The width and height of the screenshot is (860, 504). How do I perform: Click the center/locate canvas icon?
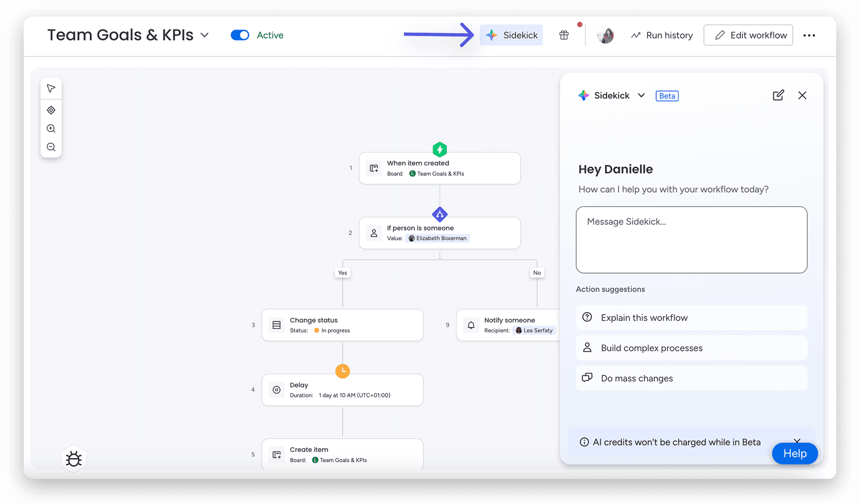[x=51, y=110]
